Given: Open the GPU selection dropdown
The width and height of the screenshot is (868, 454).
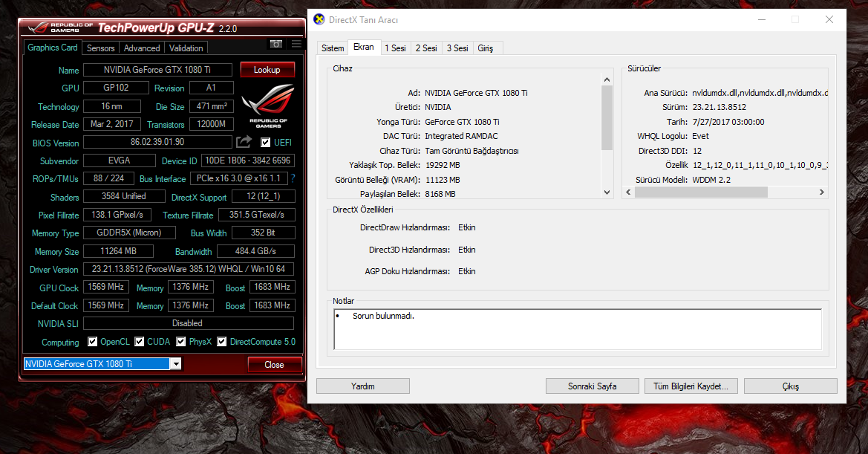Looking at the screenshot, I should pyautogui.click(x=175, y=364).
